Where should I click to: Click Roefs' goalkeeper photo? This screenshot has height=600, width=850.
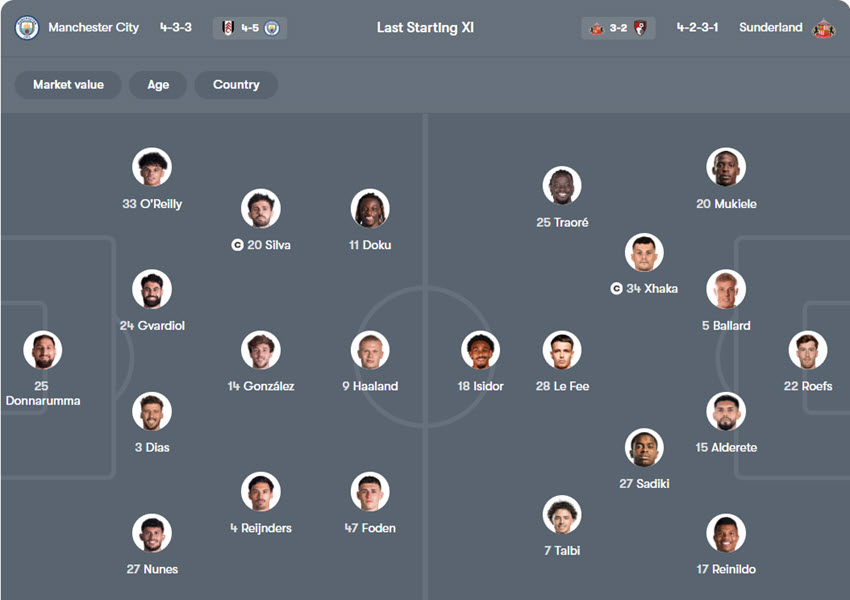pyautogui.click(x=807, y=351)
